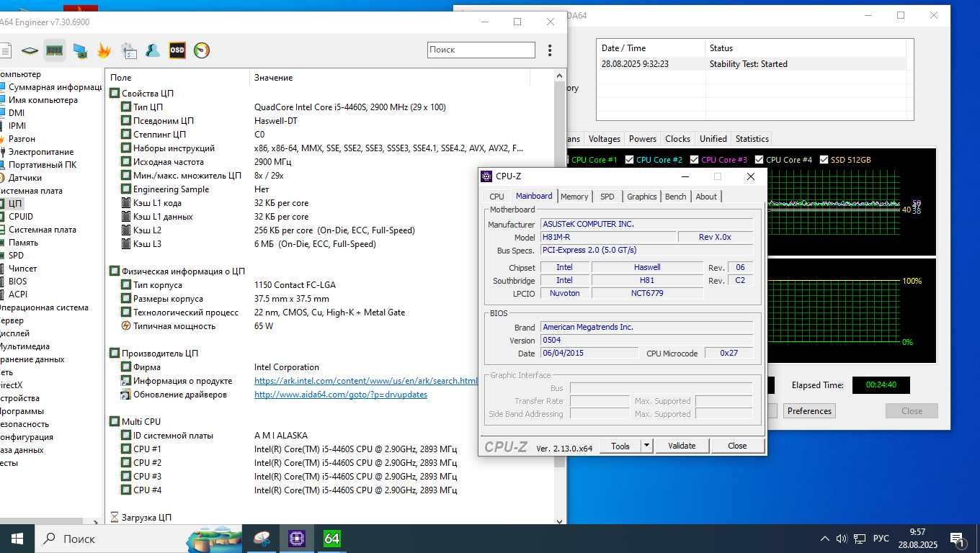Select Суммарная информация in the sidebar

click(55, 87)
